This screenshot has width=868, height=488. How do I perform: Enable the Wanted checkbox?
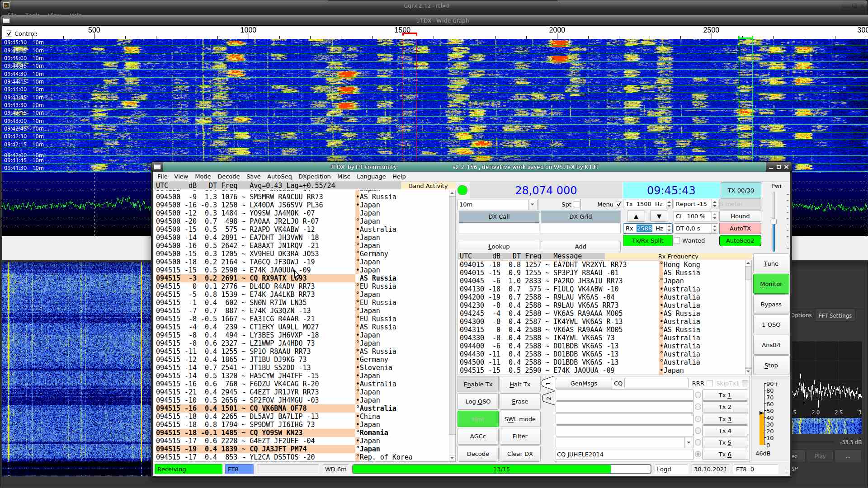pos(677,241)
